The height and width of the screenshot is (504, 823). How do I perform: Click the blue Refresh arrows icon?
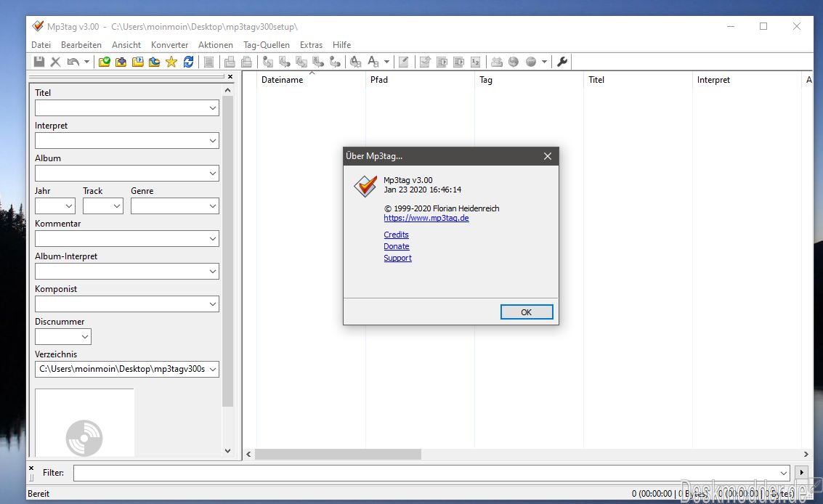(x=188, y=62)
